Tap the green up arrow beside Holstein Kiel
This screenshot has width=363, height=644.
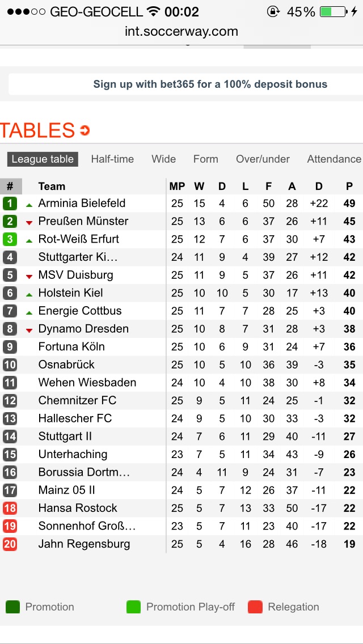click(29, 294)
